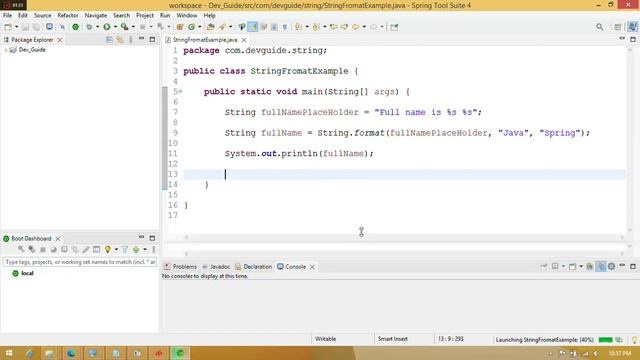
Task: Click the status bar tip light bulb icon
Action: [x=635, y=340]
